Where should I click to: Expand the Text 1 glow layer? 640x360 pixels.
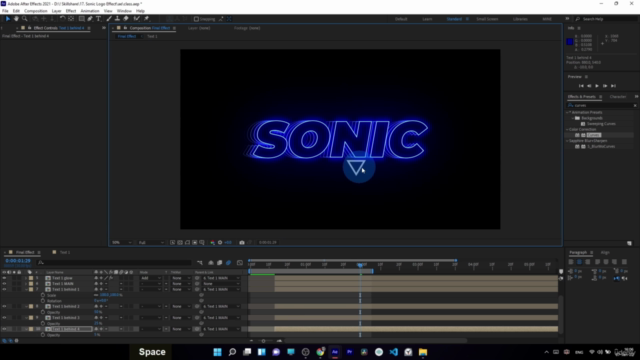tap(26, 278)
